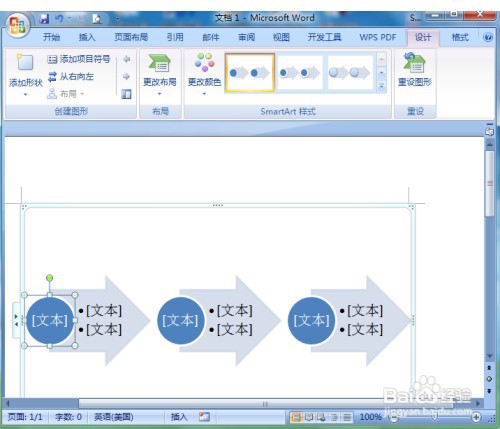
Task: Click the 更改布局 icon
Action: 160,63
